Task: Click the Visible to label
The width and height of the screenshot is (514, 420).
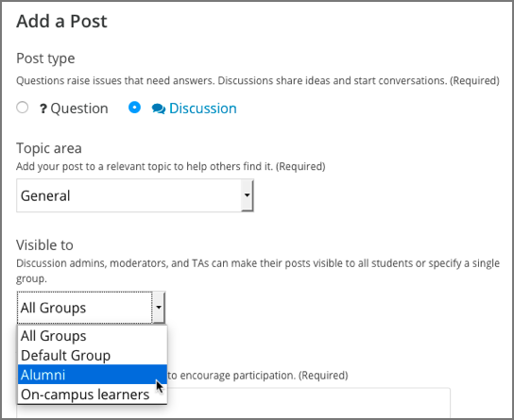Action: 44,244
